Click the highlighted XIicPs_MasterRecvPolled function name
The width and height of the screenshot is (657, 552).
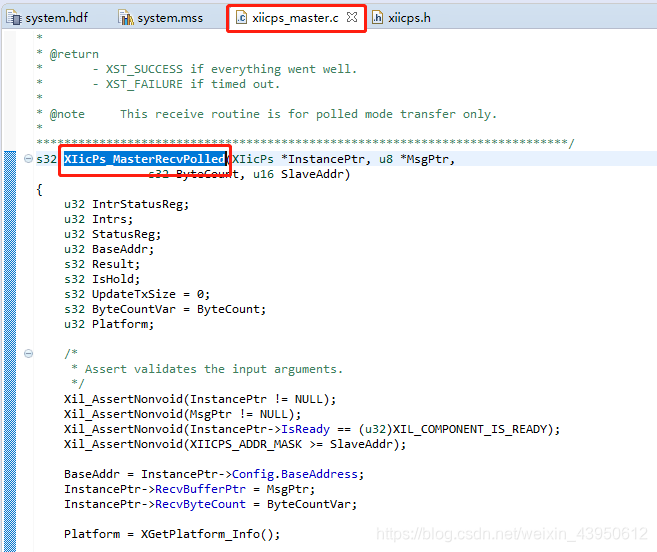point(145,159)
